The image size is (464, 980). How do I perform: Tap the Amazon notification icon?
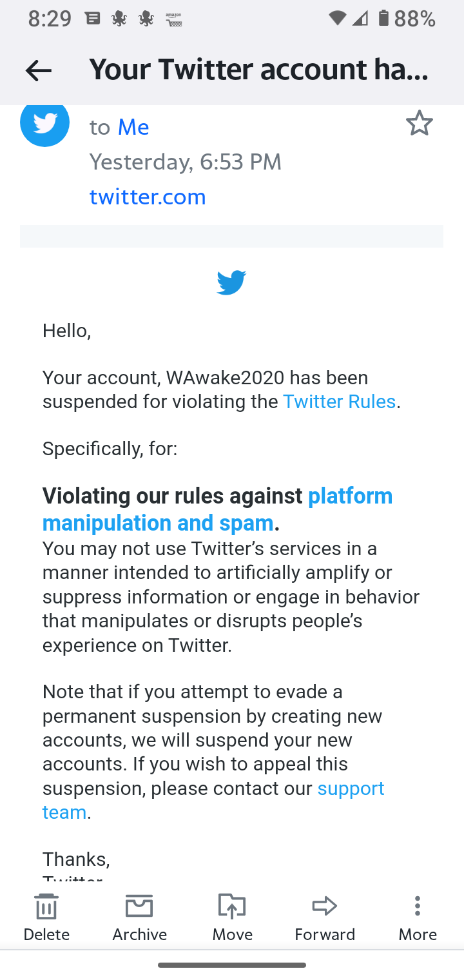point(173,19)
